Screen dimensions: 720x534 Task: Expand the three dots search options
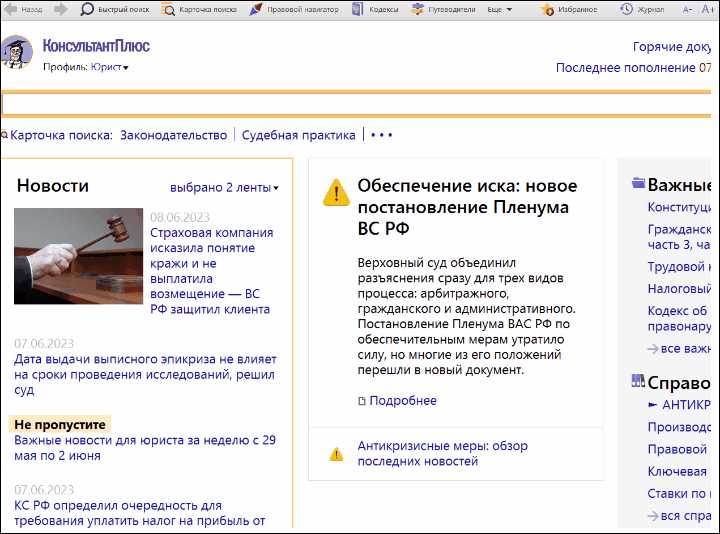382,135
